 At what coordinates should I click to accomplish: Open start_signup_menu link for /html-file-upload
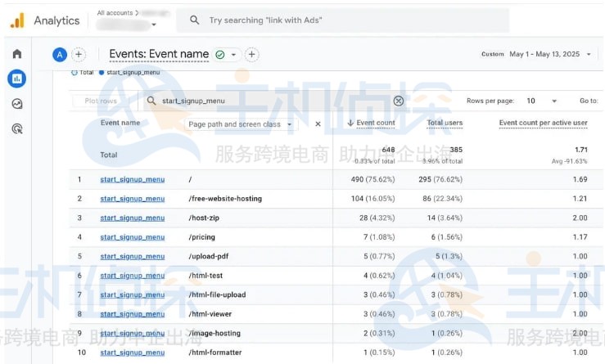[x=133, y=295]
